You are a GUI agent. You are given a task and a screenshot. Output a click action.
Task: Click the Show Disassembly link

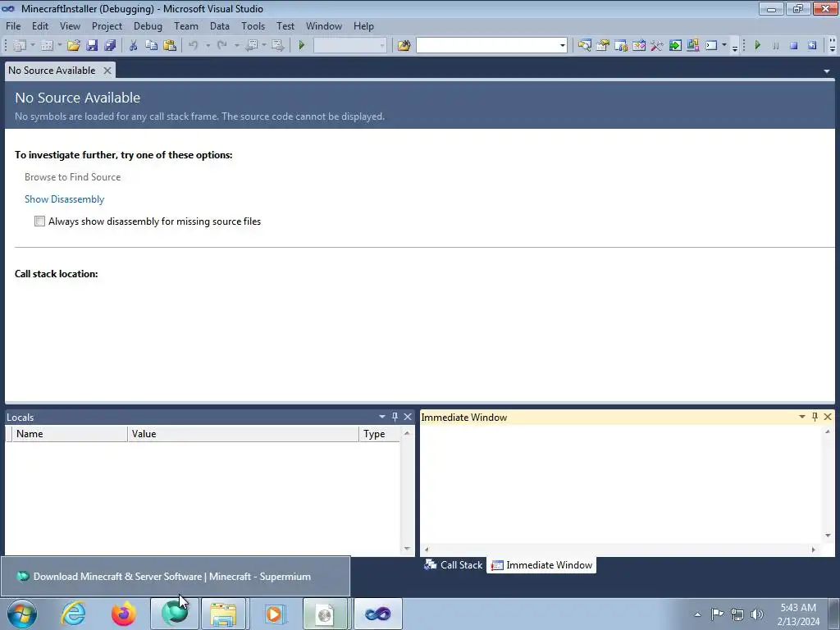click(x=64, y=199)
